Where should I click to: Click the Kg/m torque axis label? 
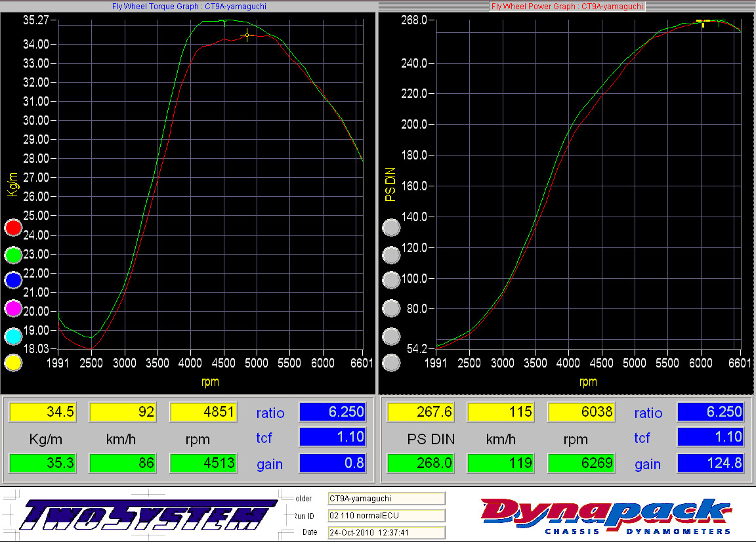coord(13,184)
